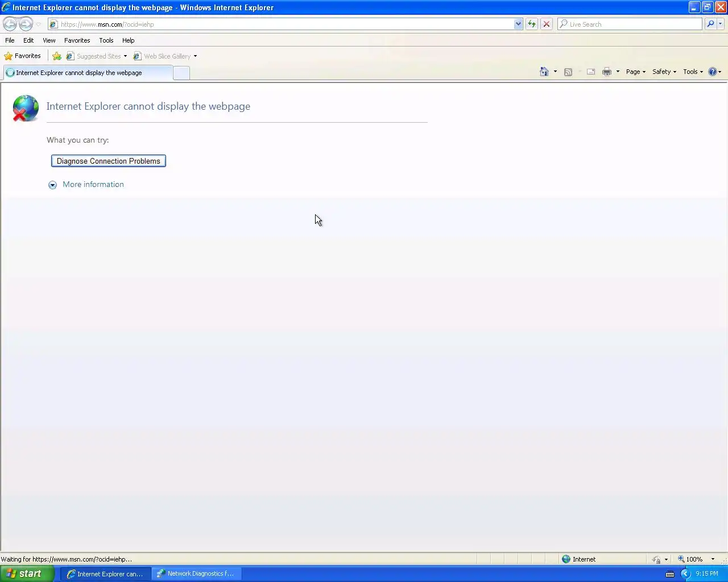This screenshot has height=582, width=728.
Task: Click Diagnose Connection Problems button
Action: click(x=109, y=161)
